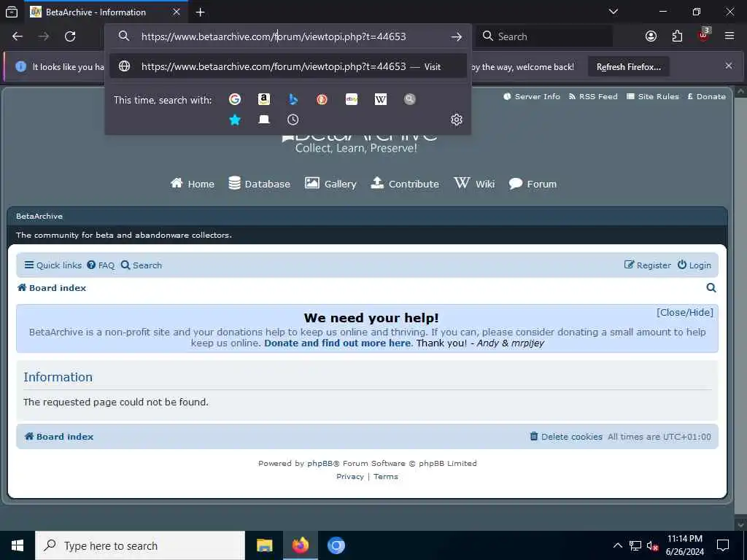
Task: Reload the current page
Action: point(70,36)
